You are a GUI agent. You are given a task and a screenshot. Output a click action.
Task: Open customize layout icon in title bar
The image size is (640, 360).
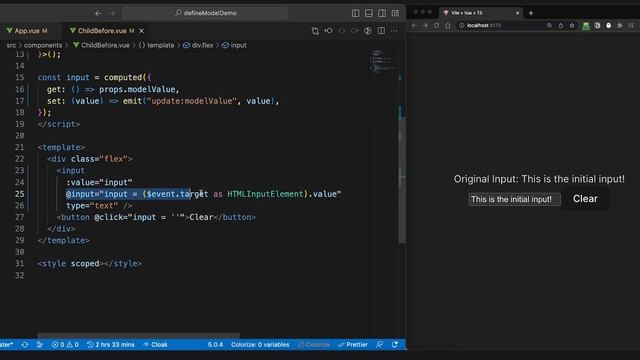395,13
